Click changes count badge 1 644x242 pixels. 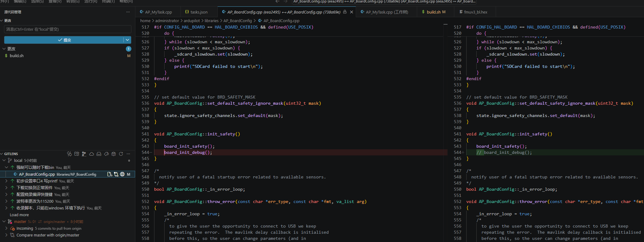pyautogui.click(x=129, y=49)
